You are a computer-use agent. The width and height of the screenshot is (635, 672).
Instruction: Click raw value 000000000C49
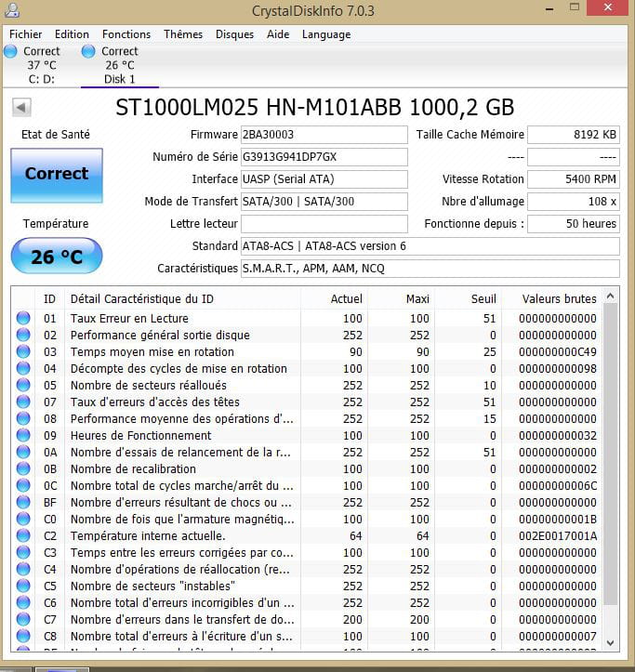click(558, 352)
